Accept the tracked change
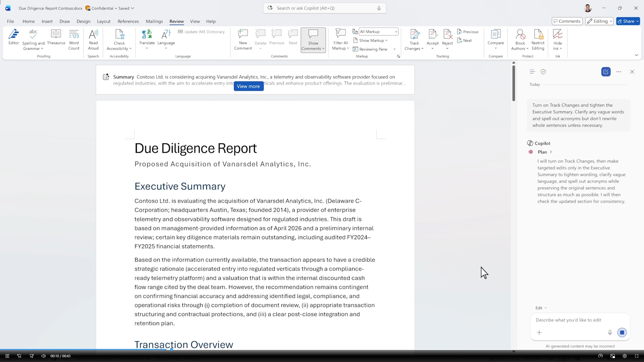644x362 pixels. click(432, 39)
